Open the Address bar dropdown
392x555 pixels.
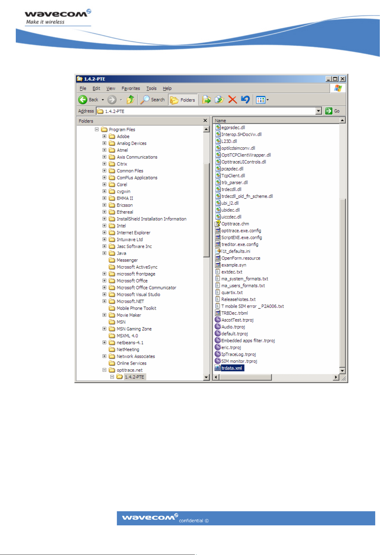pos(319,111)
